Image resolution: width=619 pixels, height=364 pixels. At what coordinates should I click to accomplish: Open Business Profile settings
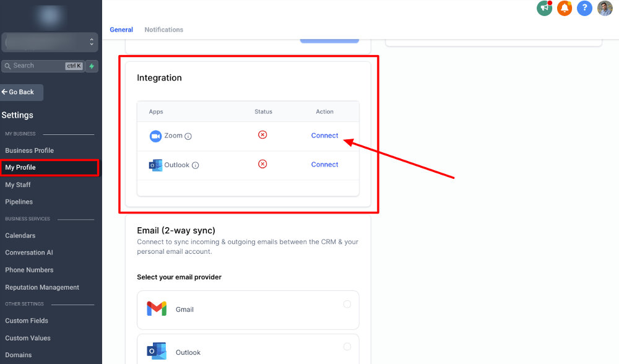29,150
